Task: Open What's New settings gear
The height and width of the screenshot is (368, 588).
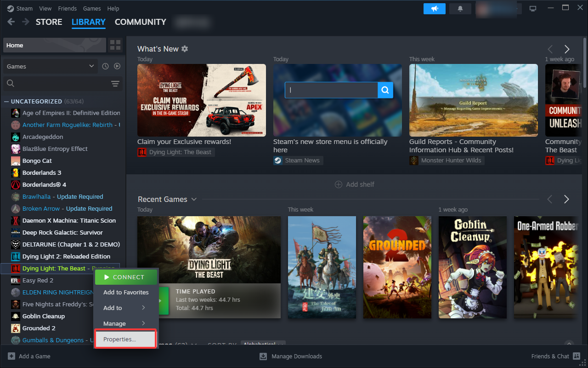Action: click(185, 49)
